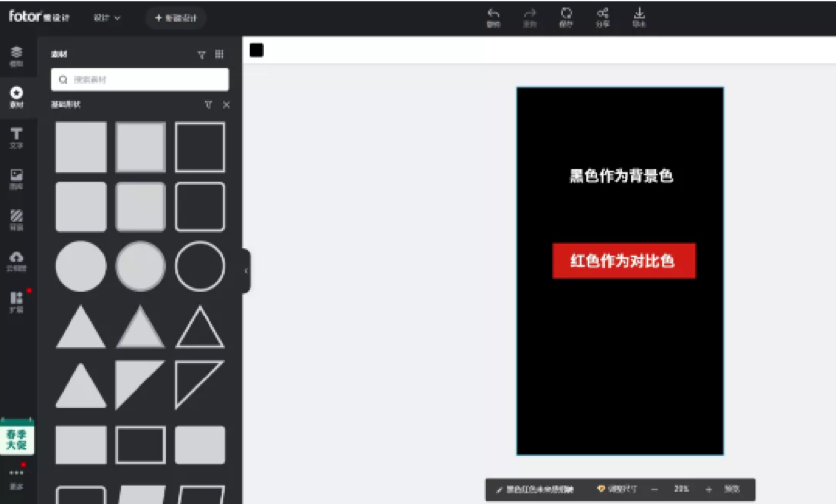Click the green spring sale promo badge

coord(17,437)
